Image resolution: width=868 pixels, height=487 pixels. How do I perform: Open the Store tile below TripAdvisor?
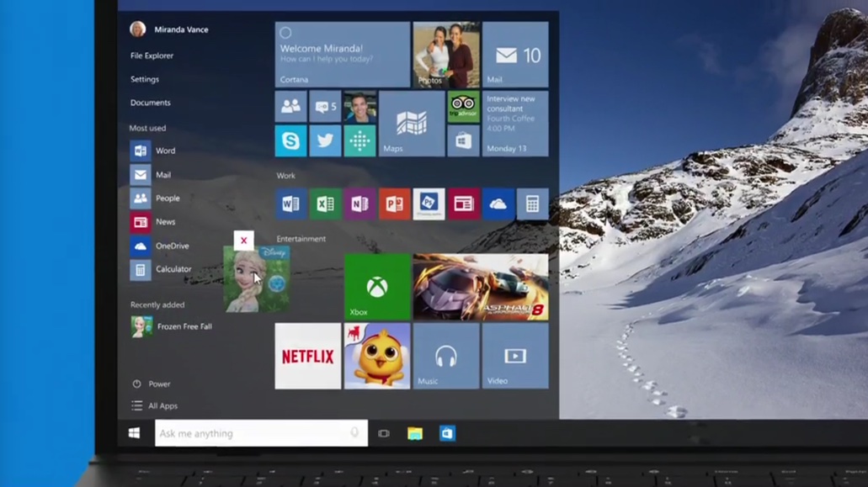463,141
